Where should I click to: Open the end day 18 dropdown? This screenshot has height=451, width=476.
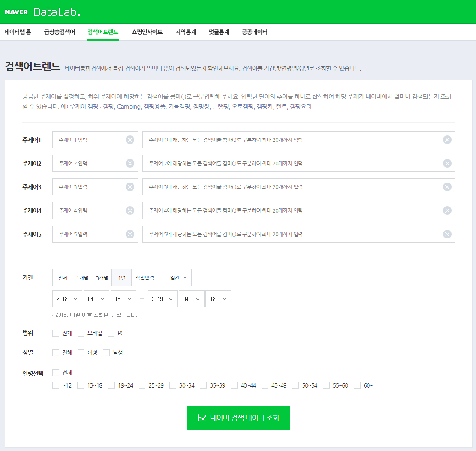pyautogui.click(x=218, y=299)
